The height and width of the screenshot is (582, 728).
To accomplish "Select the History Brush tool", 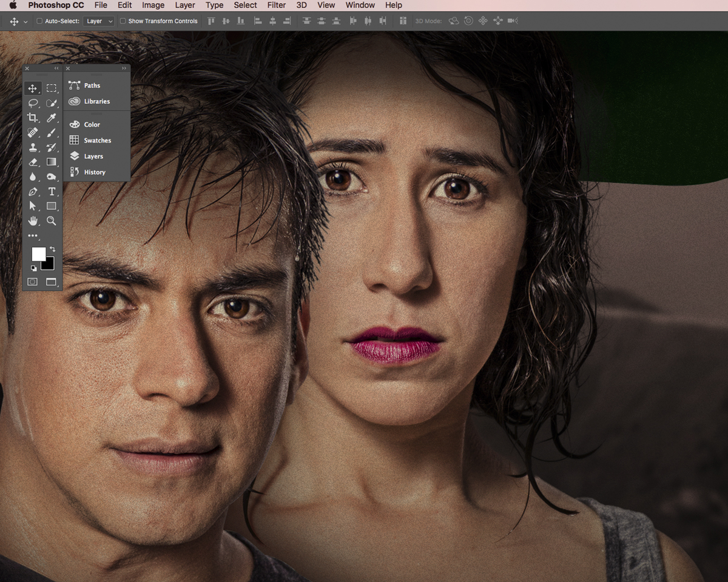I will click(52, 147).
